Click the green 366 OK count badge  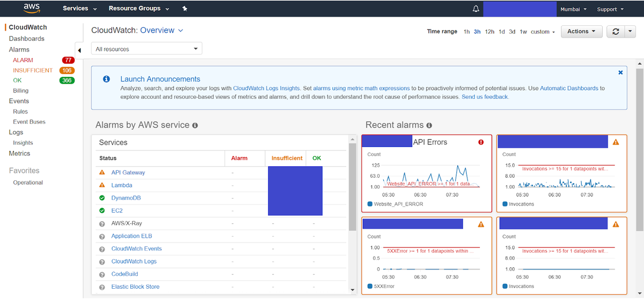coord(67,81)
